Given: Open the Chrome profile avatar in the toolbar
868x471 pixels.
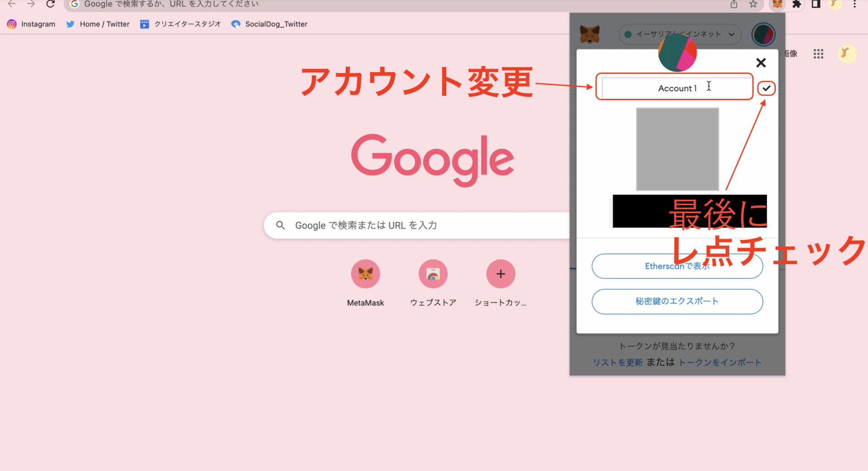Looking at the screenshot, I should click(x=835, y=4).
